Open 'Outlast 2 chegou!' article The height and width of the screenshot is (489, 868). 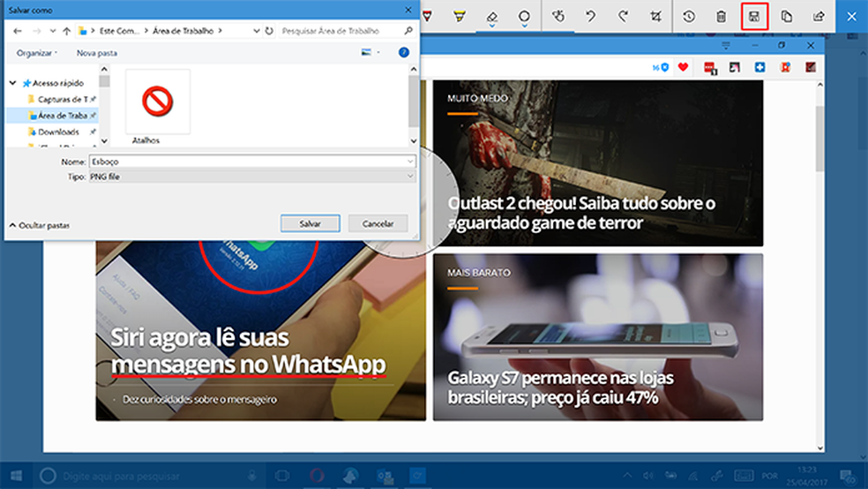pyautogui.click(x=582, y=213)
